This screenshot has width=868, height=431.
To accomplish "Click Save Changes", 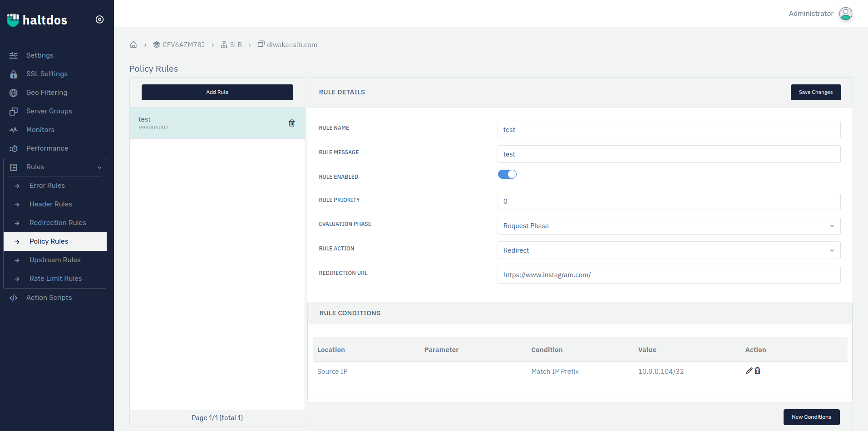I will tap(816, 92).
